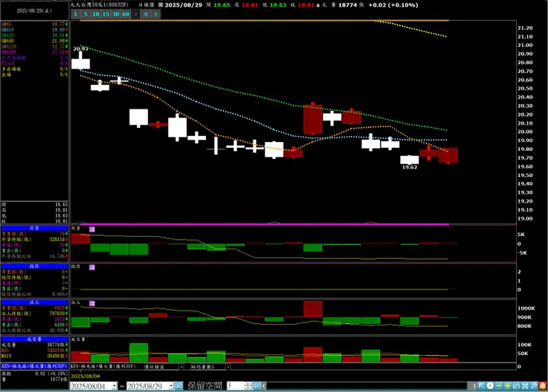Image resolution: width=548 pixels, height=392 pixels.
Task: Click the Plot3 legend entry
Action: pos(34,63)
